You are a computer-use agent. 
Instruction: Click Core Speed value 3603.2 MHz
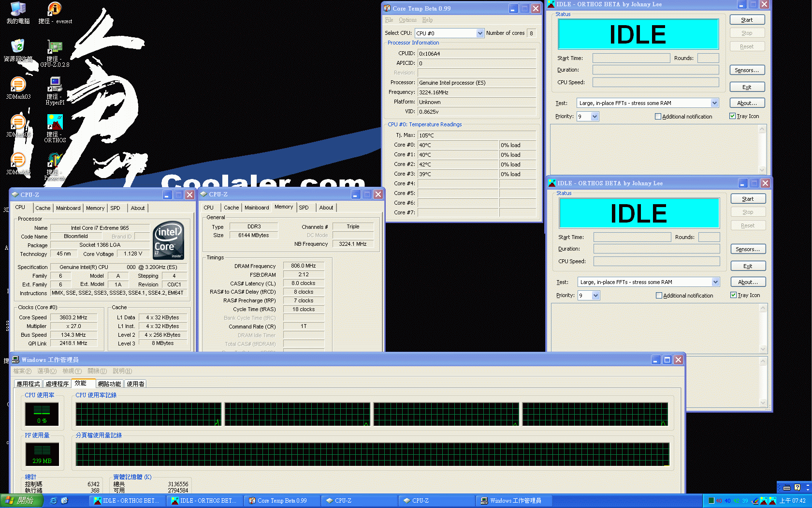click(73, 317)
